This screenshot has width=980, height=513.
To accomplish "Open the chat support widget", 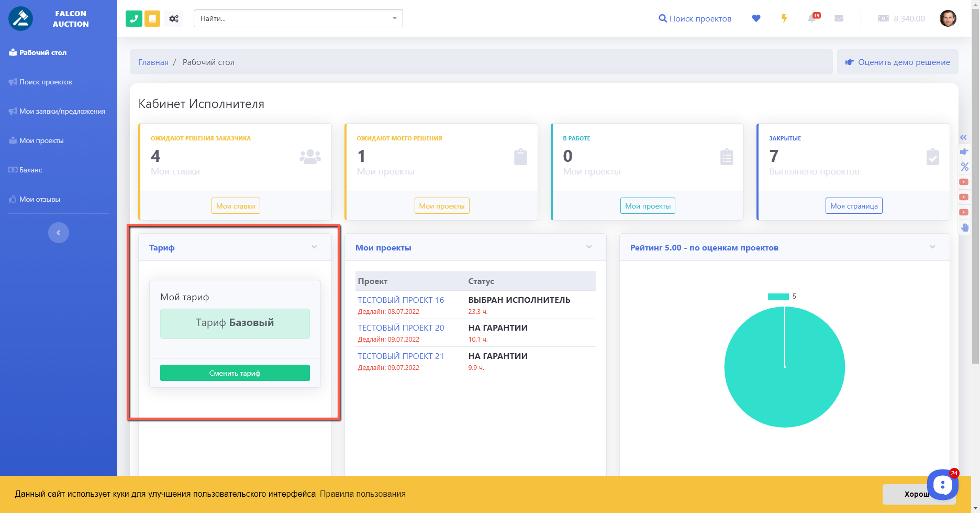I will (942, 485).
